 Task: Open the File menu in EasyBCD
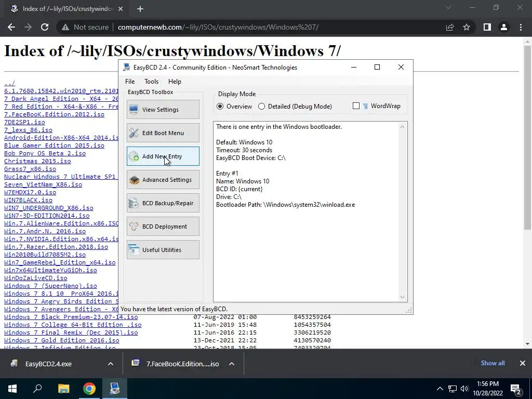(129, 82)
